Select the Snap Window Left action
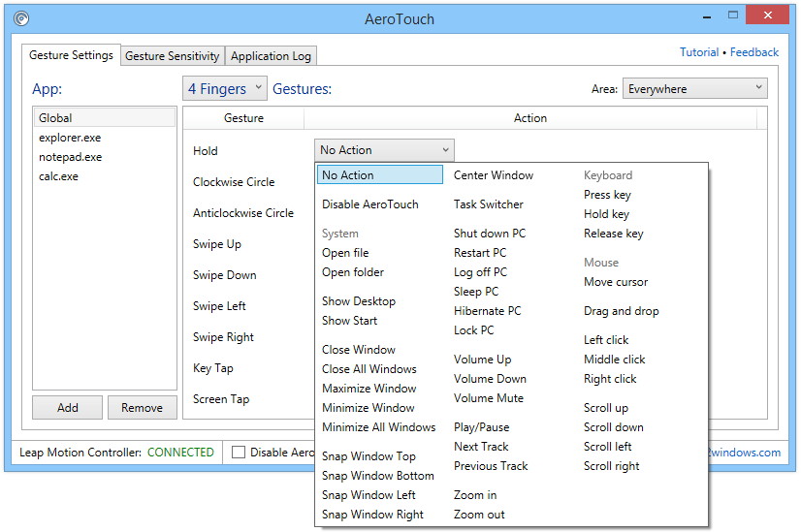The width and height of the screenshot is (801, 532). [368, 495]
